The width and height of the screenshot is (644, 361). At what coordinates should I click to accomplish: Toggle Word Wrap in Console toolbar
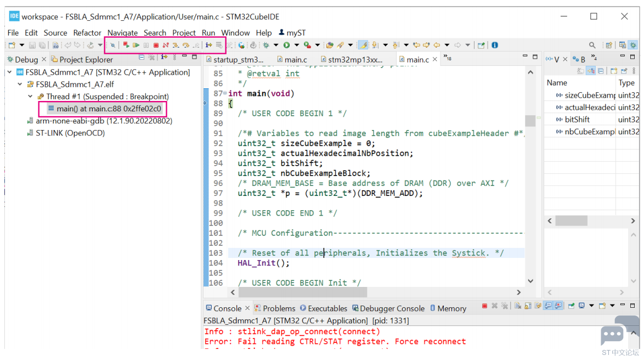point(538,306)
